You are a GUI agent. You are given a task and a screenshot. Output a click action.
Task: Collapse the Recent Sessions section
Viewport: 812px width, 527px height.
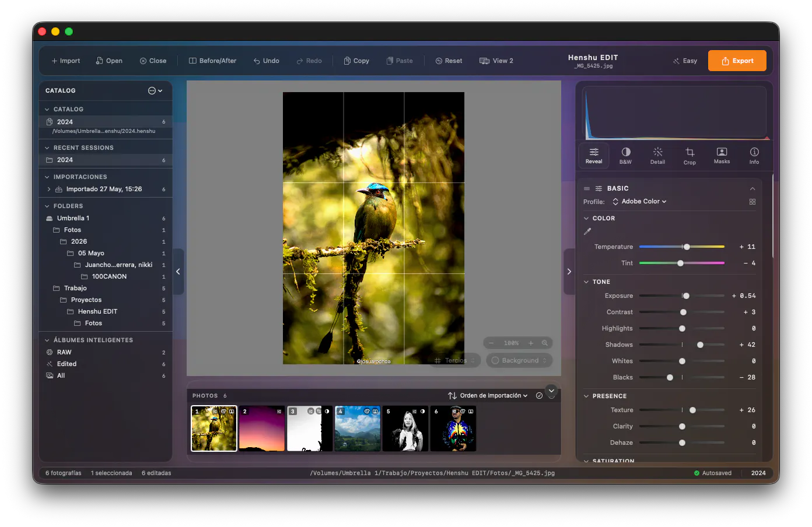[x=47, y=148]
